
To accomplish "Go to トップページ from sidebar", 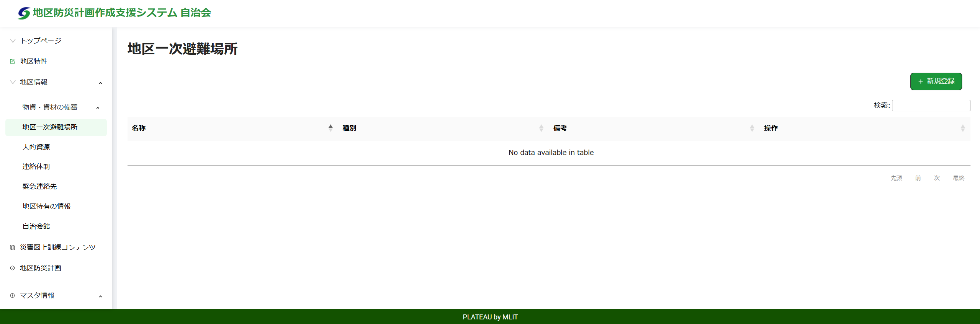I will [41, 41].
